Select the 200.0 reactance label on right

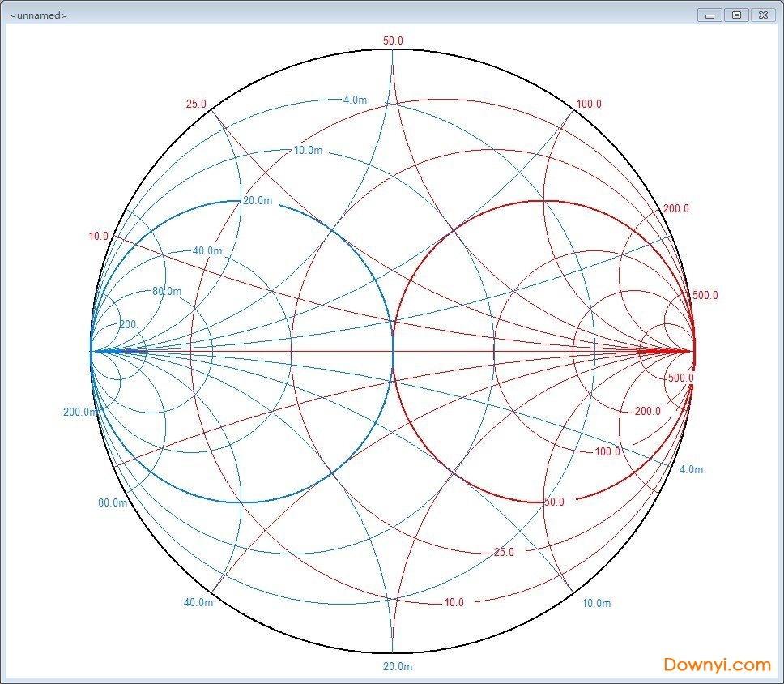(675, 208)
